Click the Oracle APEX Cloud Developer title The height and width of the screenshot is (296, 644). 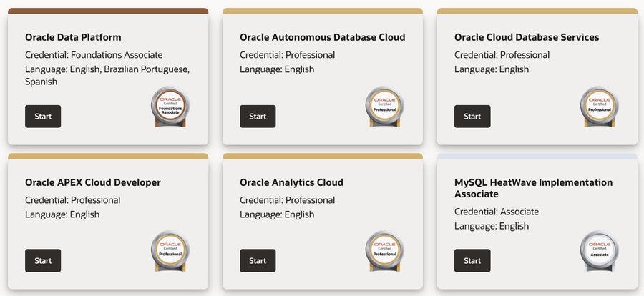93,182
